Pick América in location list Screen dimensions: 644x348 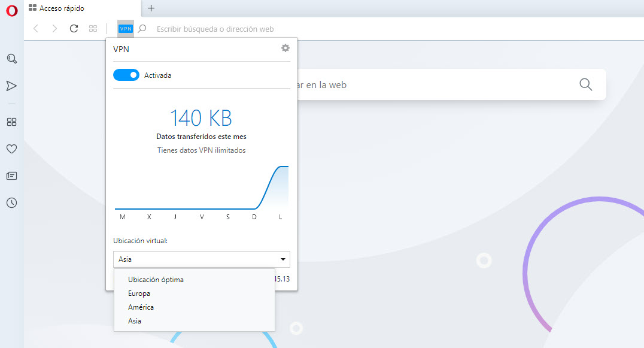coord(141,307)
